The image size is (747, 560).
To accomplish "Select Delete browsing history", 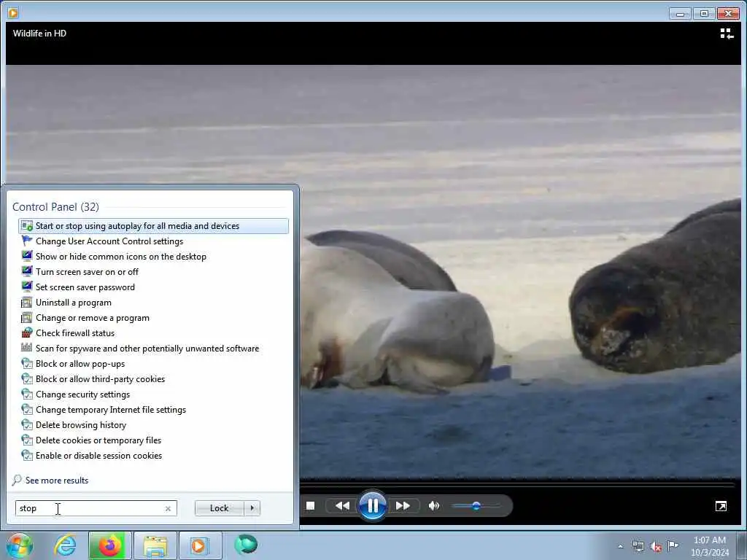I will 153,425.
